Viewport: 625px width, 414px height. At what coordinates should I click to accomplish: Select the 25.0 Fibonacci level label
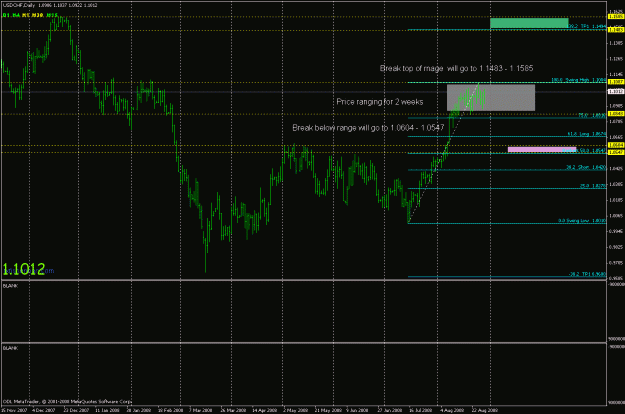click(x=593, y=186)
